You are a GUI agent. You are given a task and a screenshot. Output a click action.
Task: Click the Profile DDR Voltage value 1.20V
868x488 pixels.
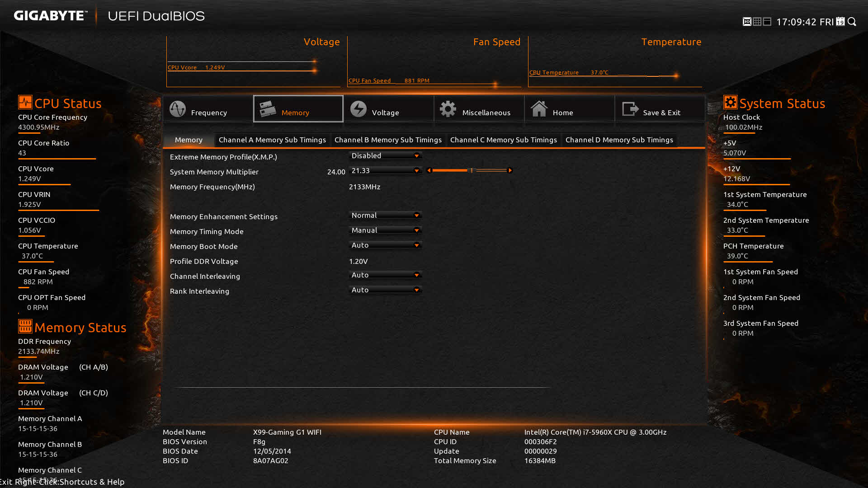(x=359, y=261)
